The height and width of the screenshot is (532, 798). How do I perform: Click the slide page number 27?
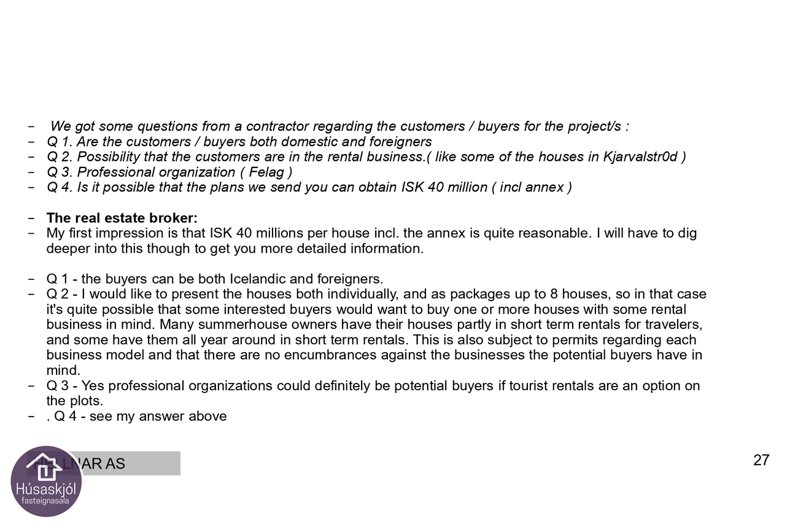click(x=761, y=460)
